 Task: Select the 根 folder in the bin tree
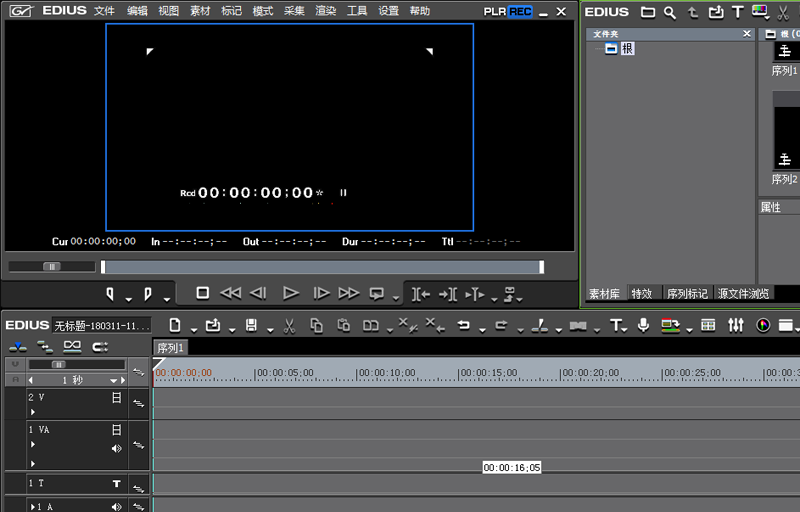627,48
